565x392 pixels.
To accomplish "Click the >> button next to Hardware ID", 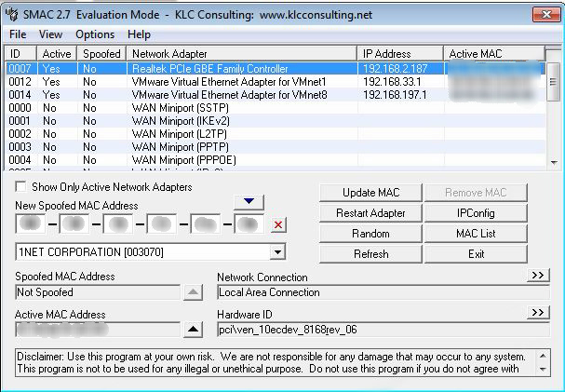I will [x=538, y=313].
